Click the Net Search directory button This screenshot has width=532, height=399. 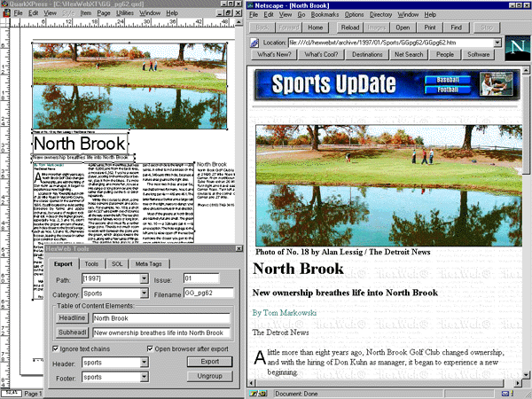pyautogui.click(x=408, y=55)
